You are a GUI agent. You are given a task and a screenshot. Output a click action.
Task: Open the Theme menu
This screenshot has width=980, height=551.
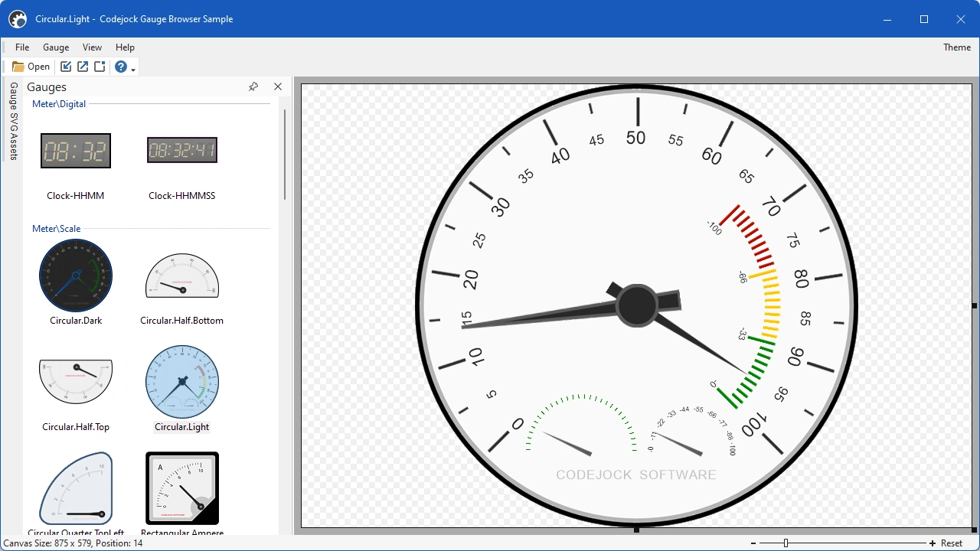pos(957,47)
